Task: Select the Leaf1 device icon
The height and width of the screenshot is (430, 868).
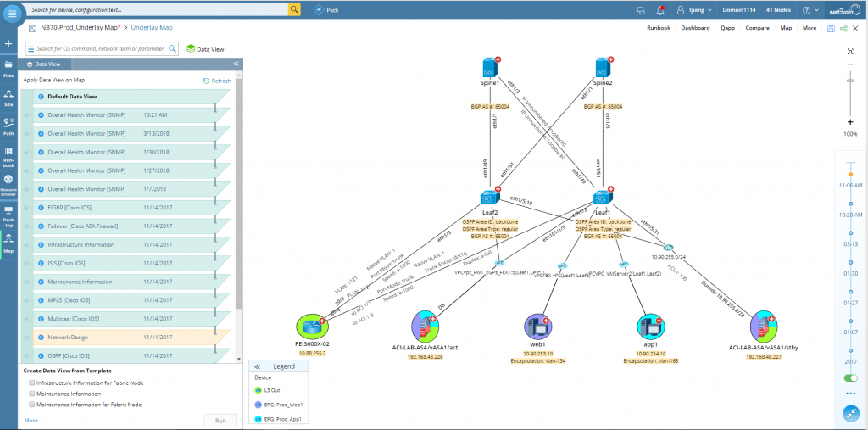Action: (x=603, y=198)
